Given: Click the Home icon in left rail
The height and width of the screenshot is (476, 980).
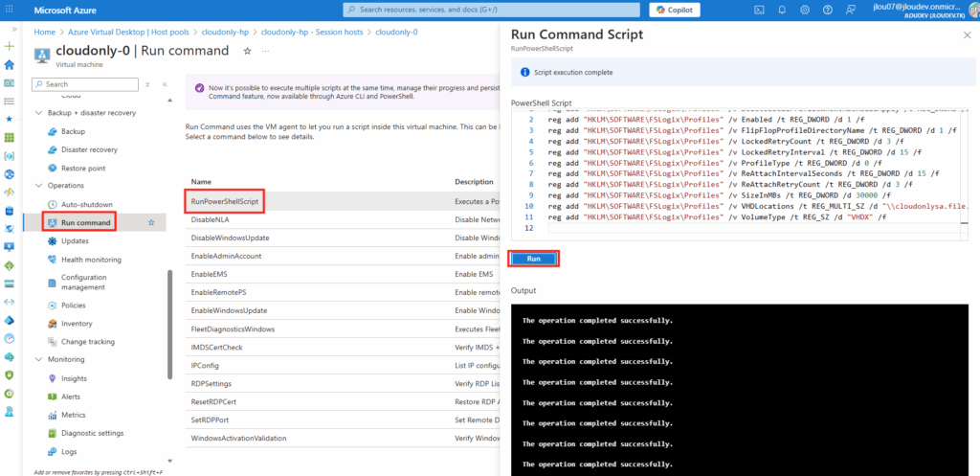Looking at the screenshot, I should tap(10, 65).
